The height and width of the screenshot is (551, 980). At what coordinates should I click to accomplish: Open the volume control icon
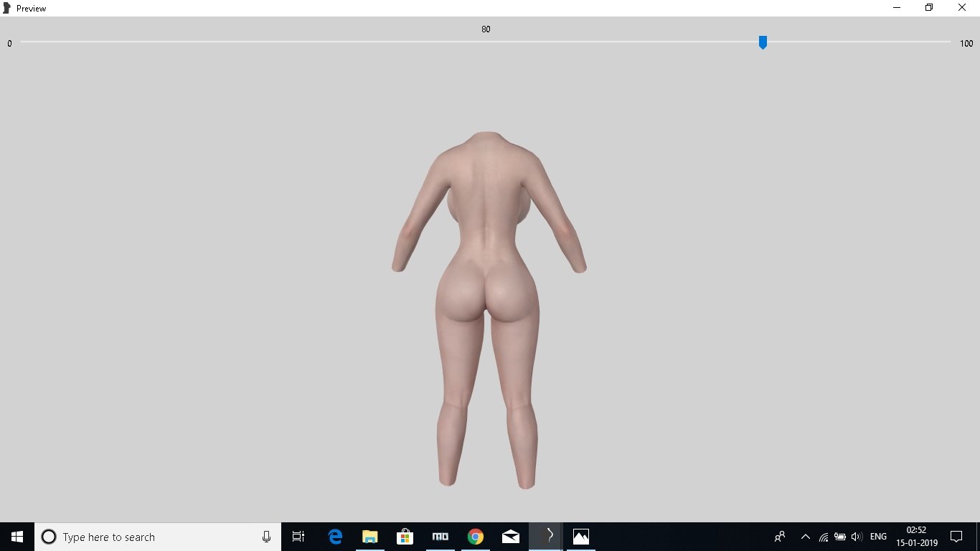857,537
